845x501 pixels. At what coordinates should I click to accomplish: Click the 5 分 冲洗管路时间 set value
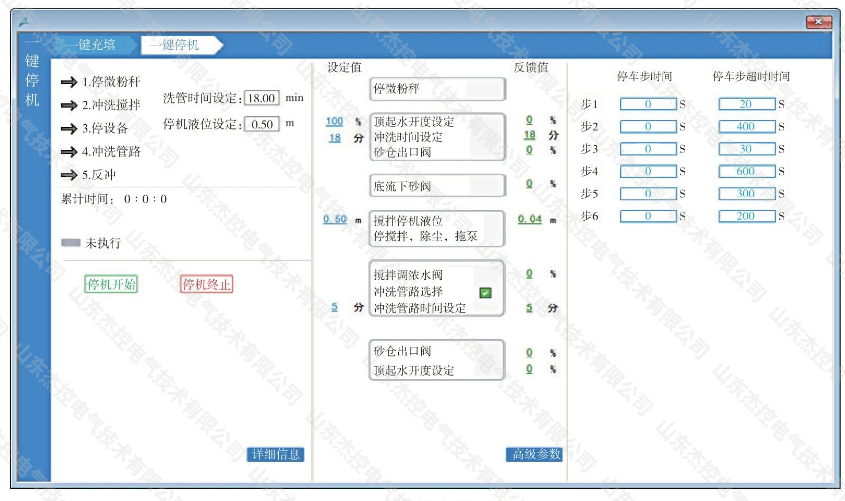click(335, 308)
